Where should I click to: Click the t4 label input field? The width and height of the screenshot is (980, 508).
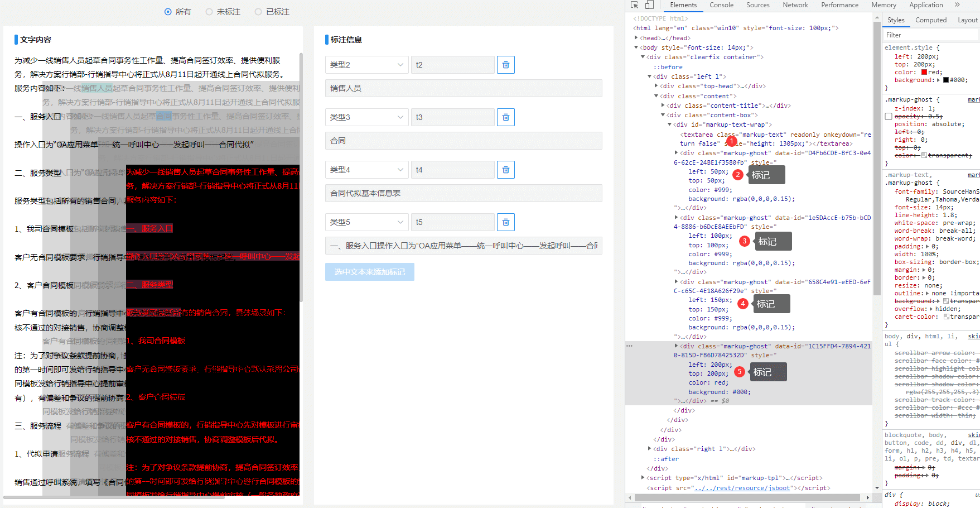point(453,170)
